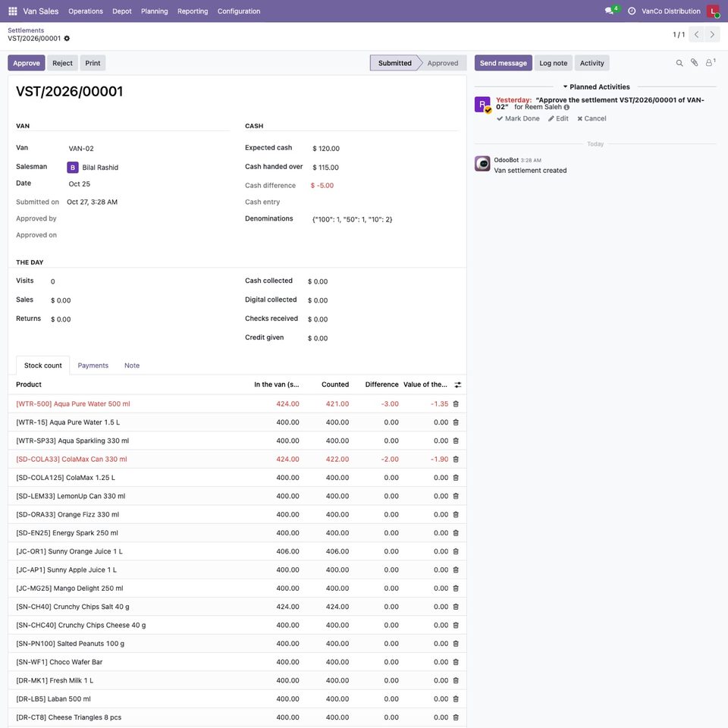Mark the planned activity as done
The height and width of the screenshot is (728, 728).
[x=518, y=118]
